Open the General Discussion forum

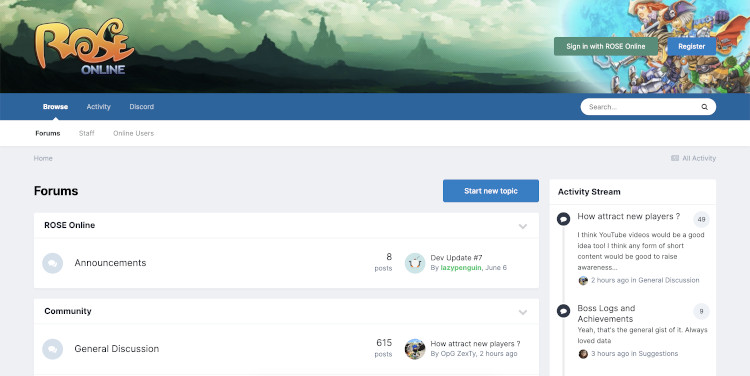click(117, 349)
